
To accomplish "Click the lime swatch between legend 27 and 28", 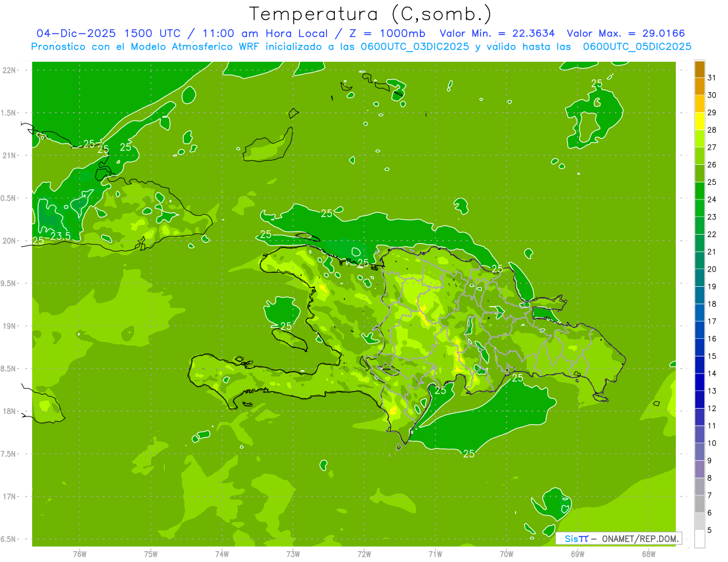I will (699, 139).
